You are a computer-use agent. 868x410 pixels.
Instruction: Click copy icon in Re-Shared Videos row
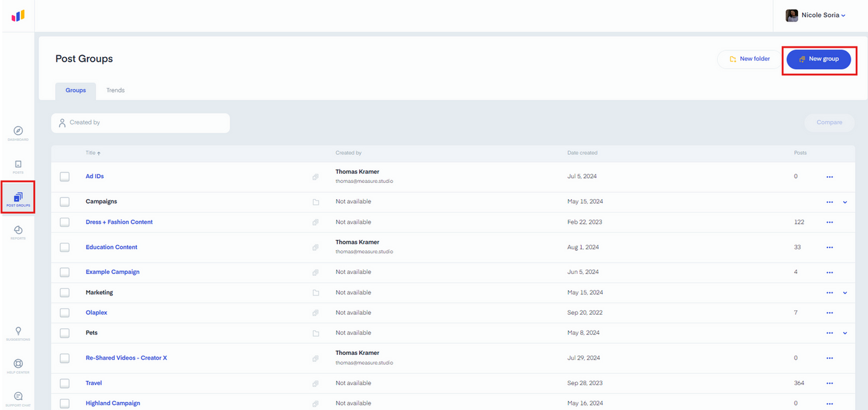tap(316, 359)
